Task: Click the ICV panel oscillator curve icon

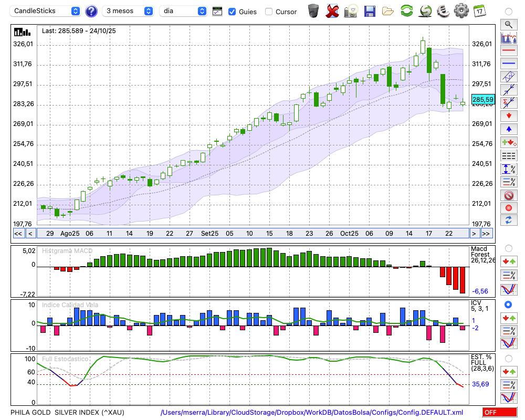Action: point(509,343)
